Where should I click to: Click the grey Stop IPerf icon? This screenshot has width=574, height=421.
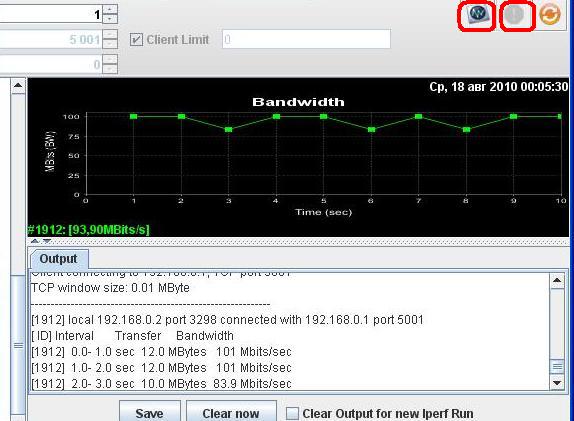515,15
